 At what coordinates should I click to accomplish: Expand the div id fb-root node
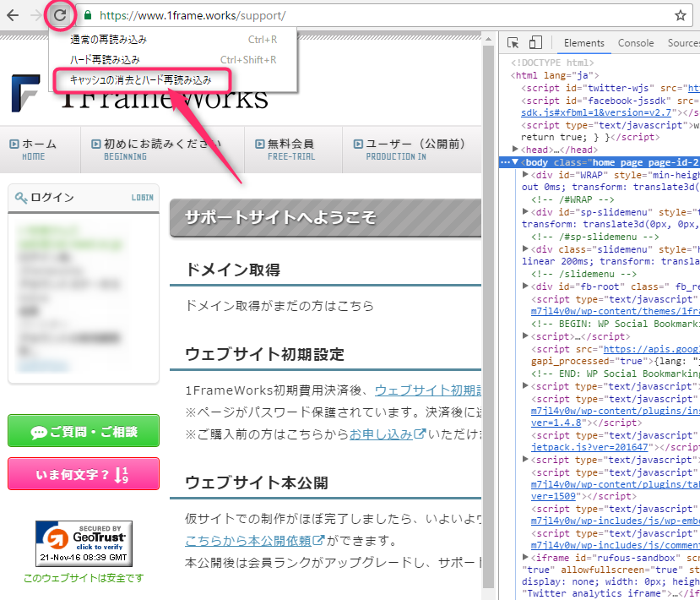pos(525,286)
